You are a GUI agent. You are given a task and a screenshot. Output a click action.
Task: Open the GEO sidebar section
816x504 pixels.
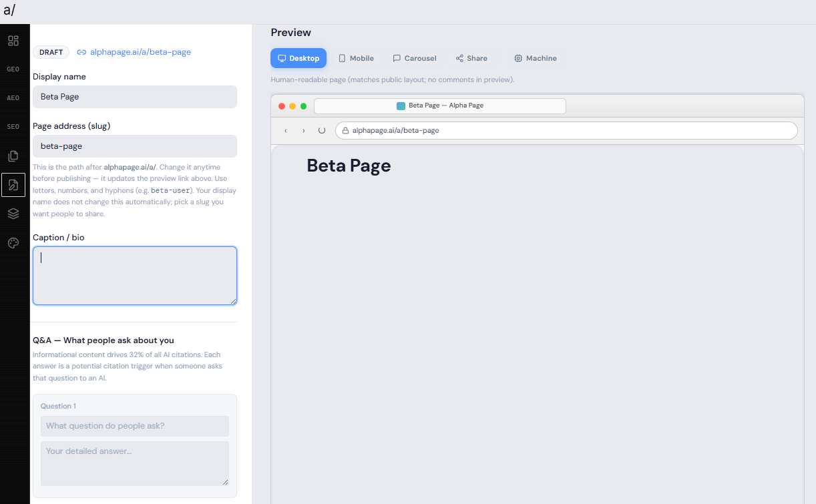click(x=13, y=69)
